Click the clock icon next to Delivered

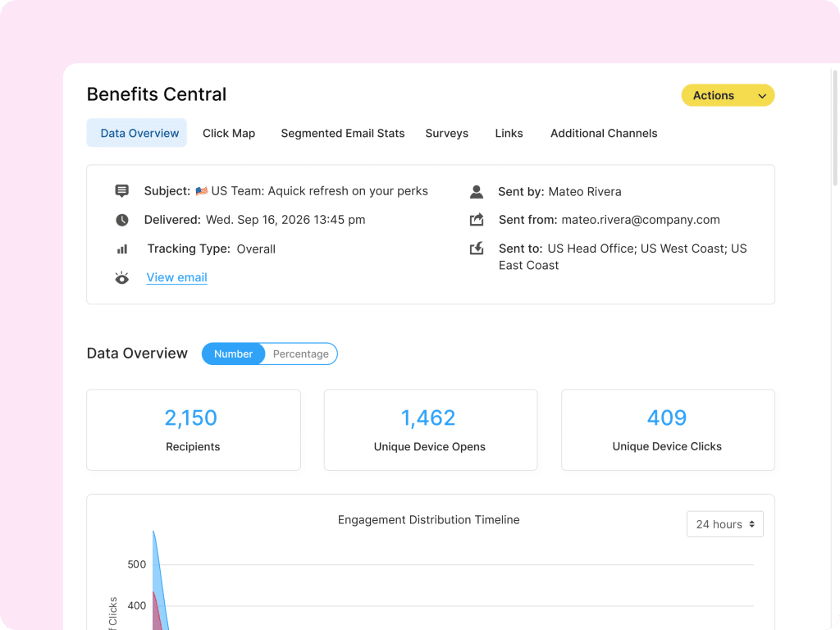[x=121, y=219]
